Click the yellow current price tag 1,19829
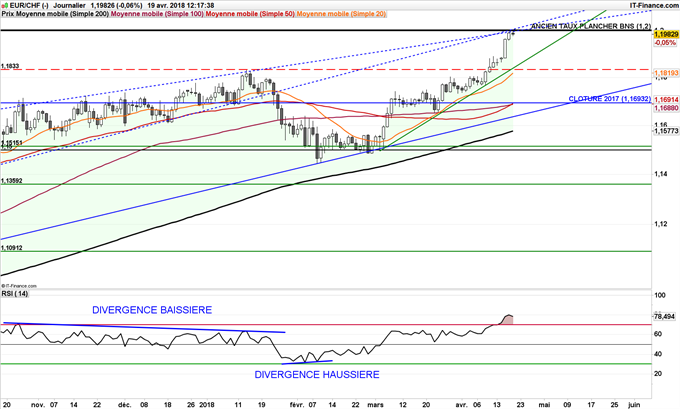The image size is (680, 409). pos(666,34)
